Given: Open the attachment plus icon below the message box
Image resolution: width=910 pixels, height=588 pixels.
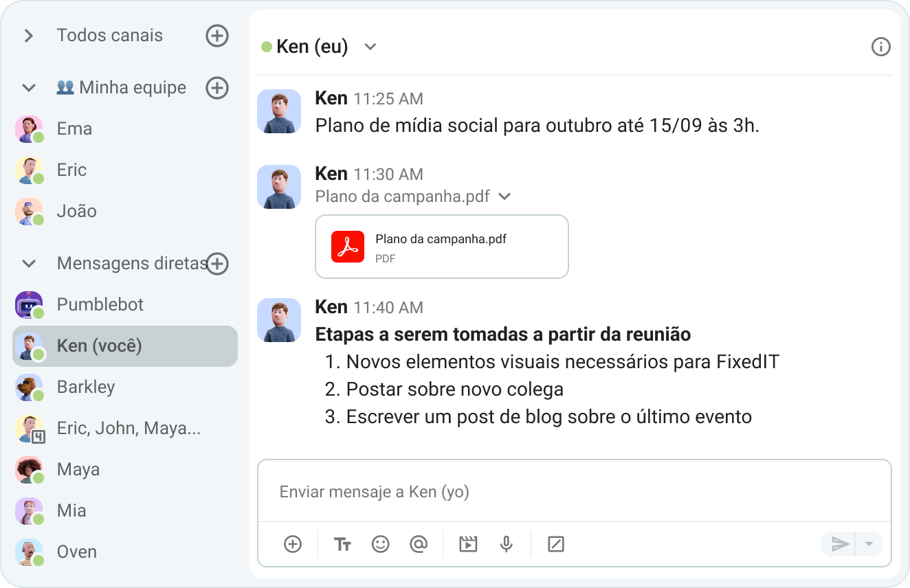Looking at the screenshot, I should [292, 543].
